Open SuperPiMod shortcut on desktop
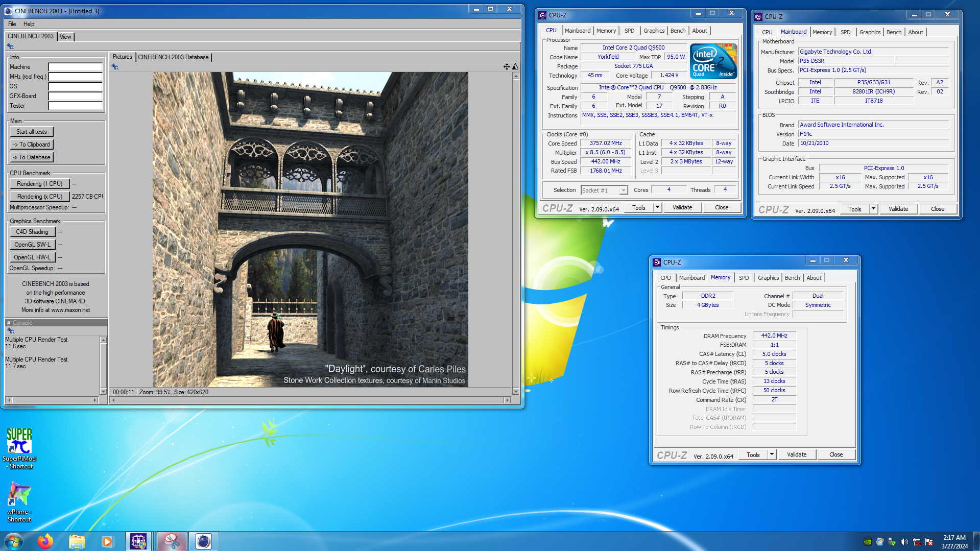Image resolution: width=980 pixels, height=551 pixels. click(x=19, y=448)
